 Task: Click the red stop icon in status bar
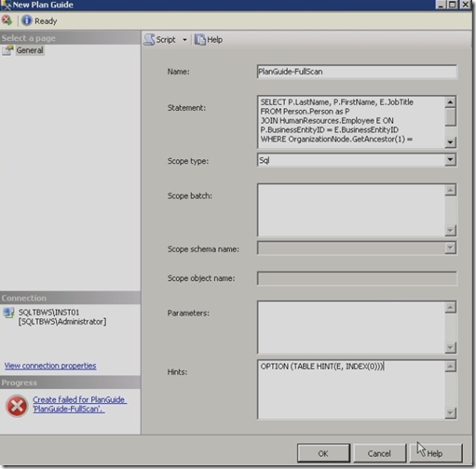click(7, 20)
